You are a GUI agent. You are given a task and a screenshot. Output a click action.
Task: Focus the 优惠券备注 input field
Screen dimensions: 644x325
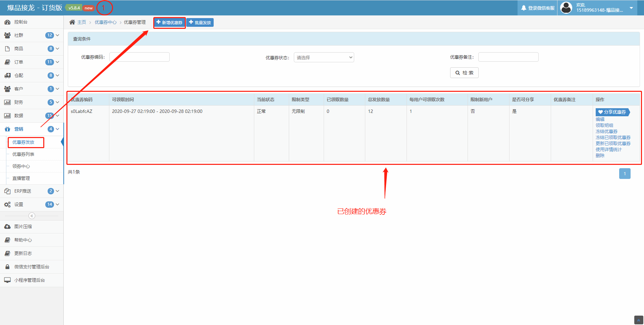tap(508, 57)
